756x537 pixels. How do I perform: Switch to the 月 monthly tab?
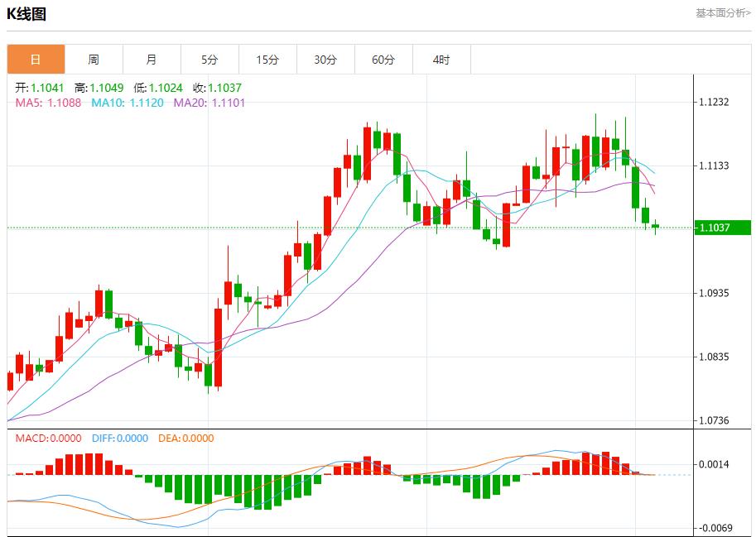click(152, 60)
